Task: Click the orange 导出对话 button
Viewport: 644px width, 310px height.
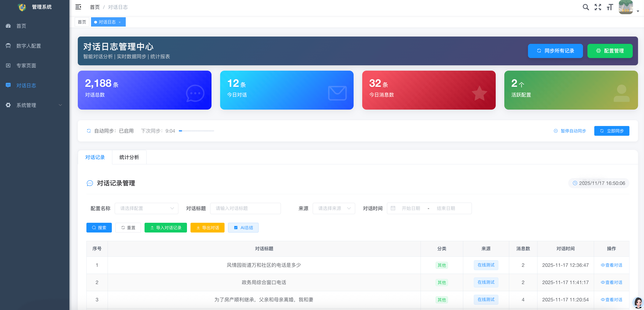Action: point(207,228)
